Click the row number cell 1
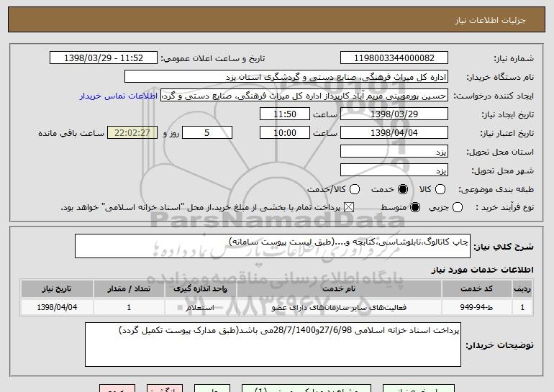Viewport: 554px width, 392px height. tap(522, 307)
